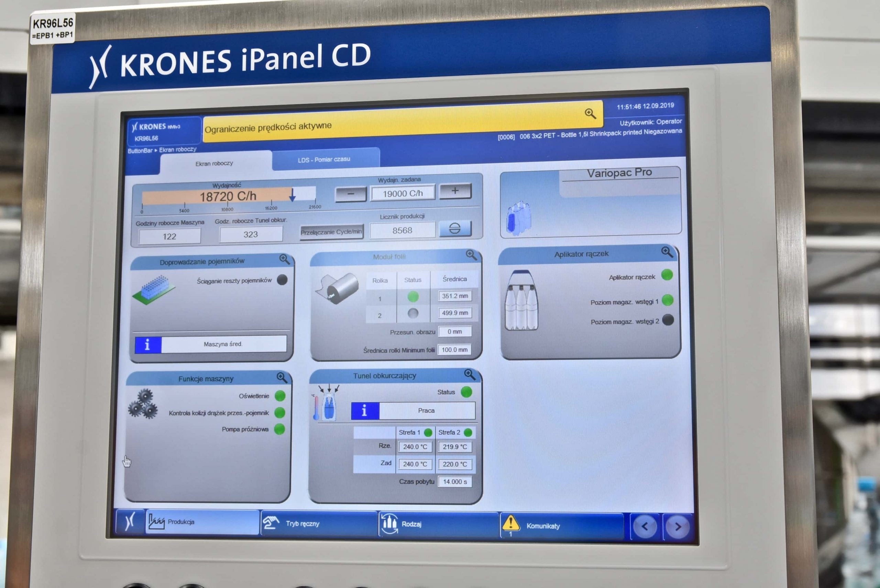Screen dimensions: 880x588
Task: Decrease set output with minus button
Action: tap(350, 194)
